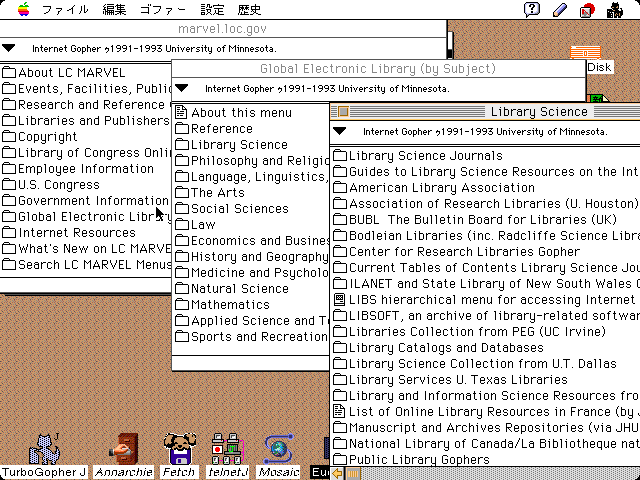Click the pencil icon in menu bar

pos(560,10)
